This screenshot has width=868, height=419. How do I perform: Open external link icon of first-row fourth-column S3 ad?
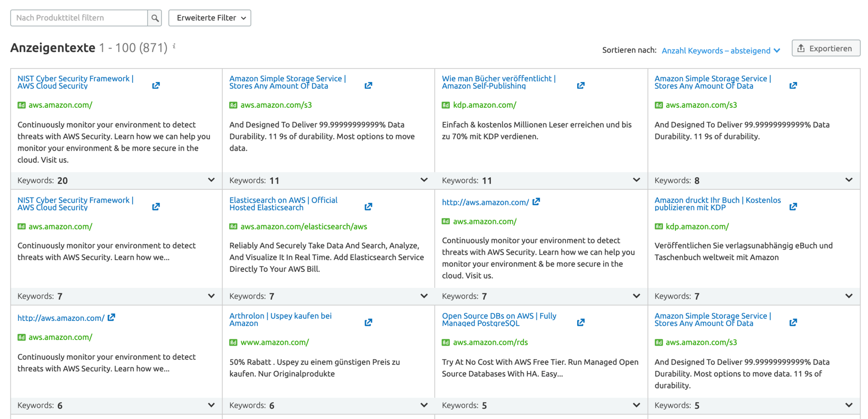pos(793,86)
